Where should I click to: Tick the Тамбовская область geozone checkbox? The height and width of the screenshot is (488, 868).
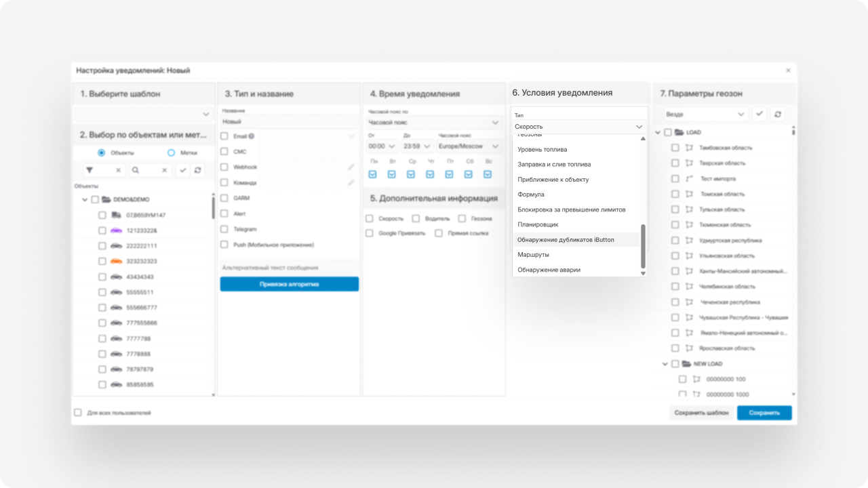(675, 148)
